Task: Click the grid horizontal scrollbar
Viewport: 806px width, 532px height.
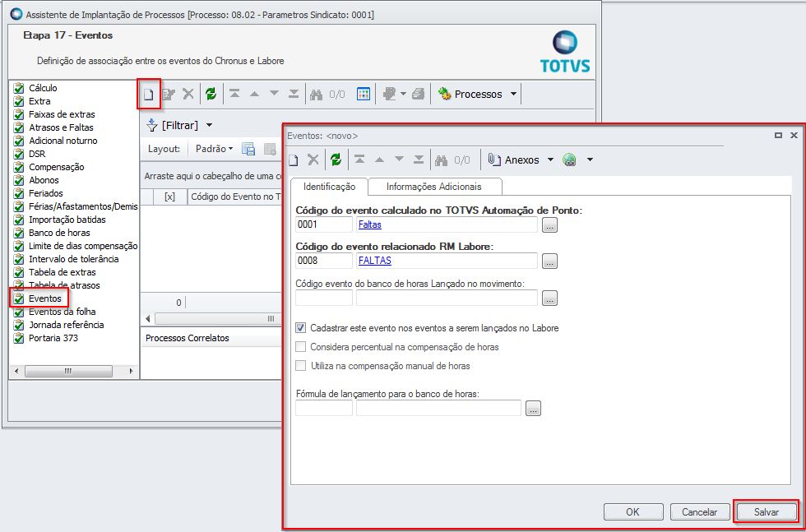Action: click(219, 319)
